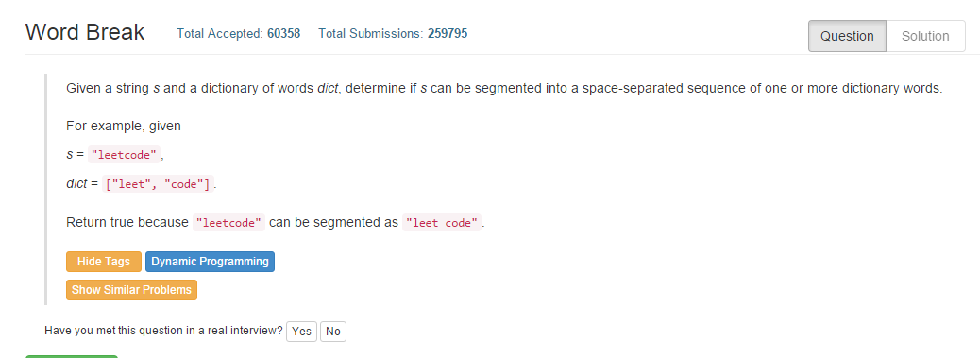Screen dimensions: 980x358
Task: Click the green button at the bottom edge
Action: tap(71, 356)
